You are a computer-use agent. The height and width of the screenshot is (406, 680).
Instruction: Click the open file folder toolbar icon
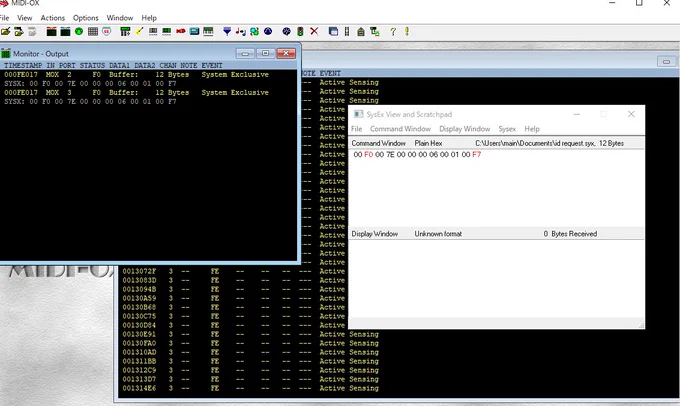coord(5,31)
